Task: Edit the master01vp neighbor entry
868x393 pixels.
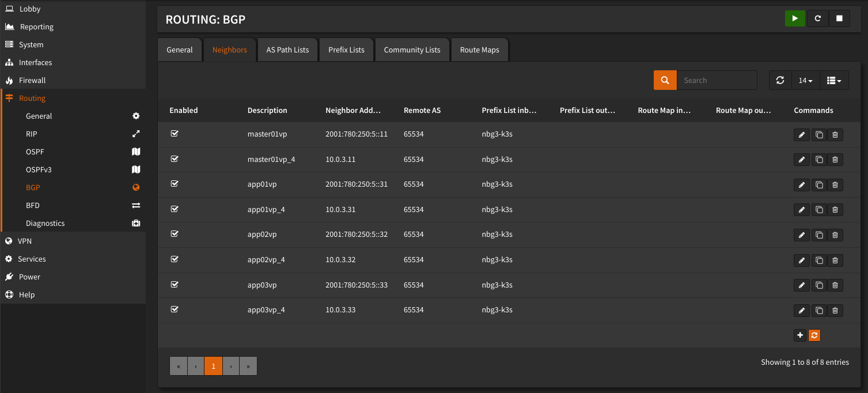Action: click(x=801, y=135)
